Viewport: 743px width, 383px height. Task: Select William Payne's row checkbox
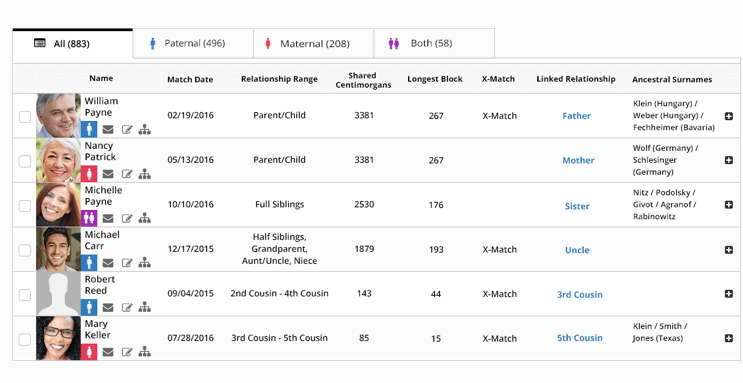pos(25,117)
